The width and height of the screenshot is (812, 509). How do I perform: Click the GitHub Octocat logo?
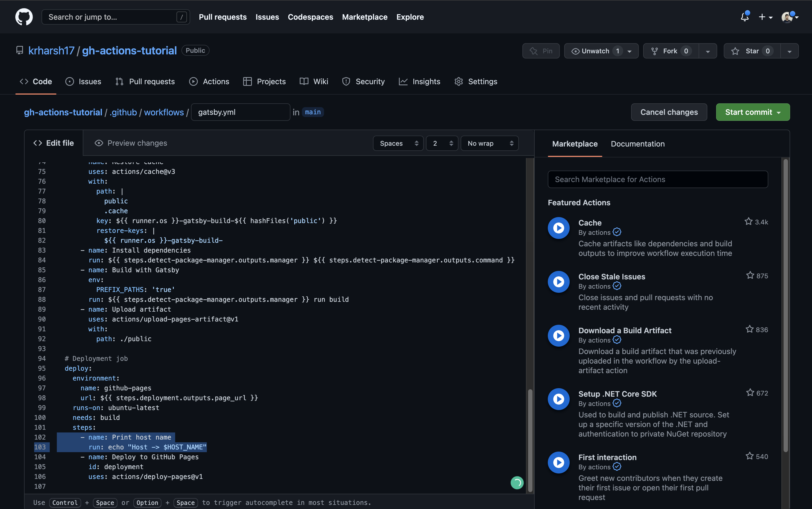click(x=24, y=17)
